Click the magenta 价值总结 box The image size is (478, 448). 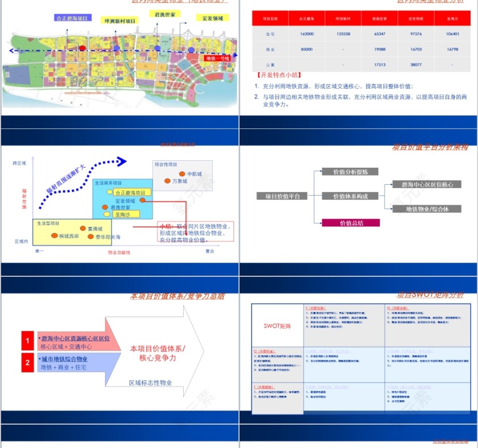(351, 223)
